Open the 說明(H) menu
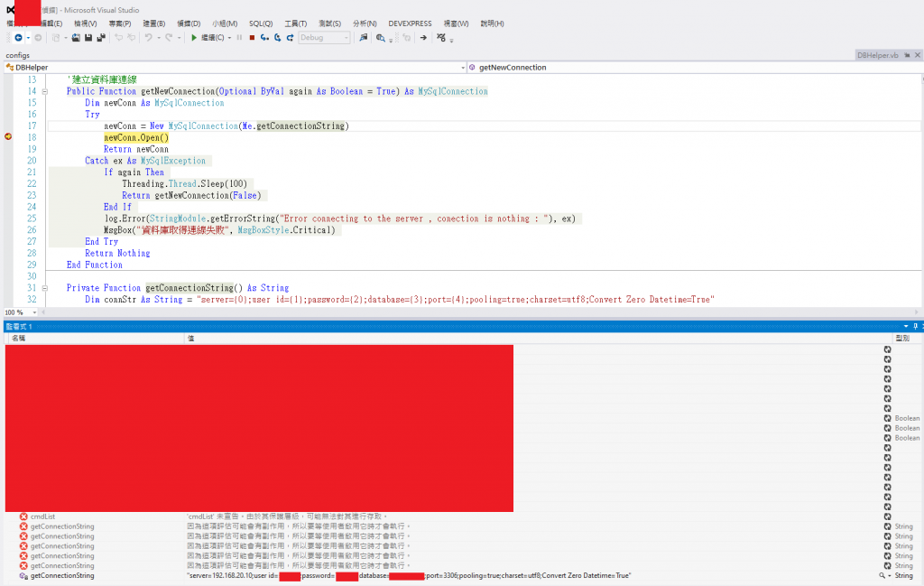924x586 pixels. [x=492, y=23]
